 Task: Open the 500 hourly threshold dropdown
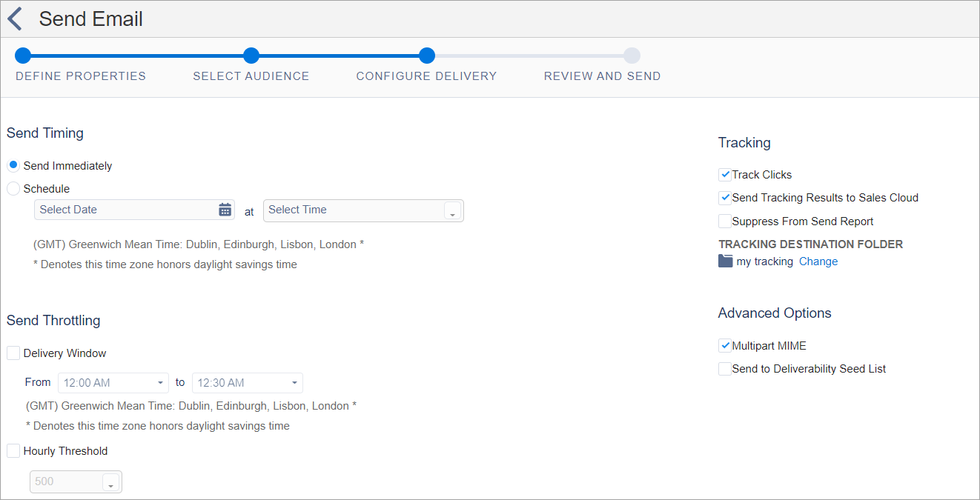tap(111, 482)
